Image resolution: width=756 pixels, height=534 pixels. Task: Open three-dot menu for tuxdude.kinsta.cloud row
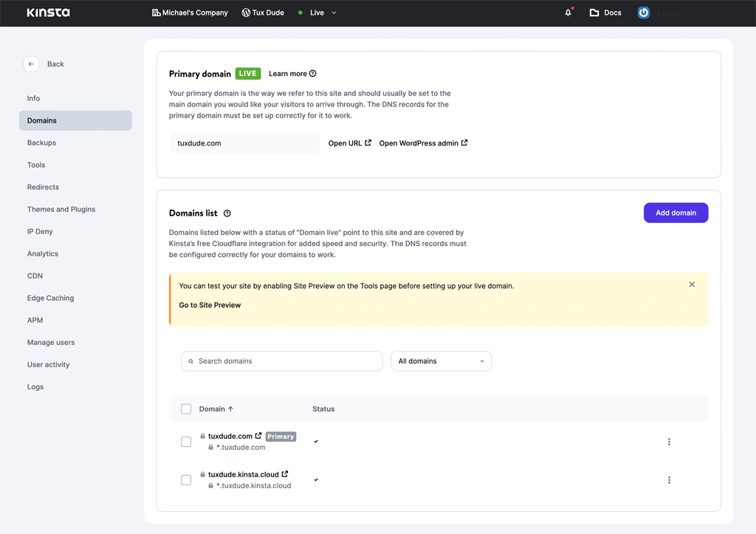tap(669, 480)
